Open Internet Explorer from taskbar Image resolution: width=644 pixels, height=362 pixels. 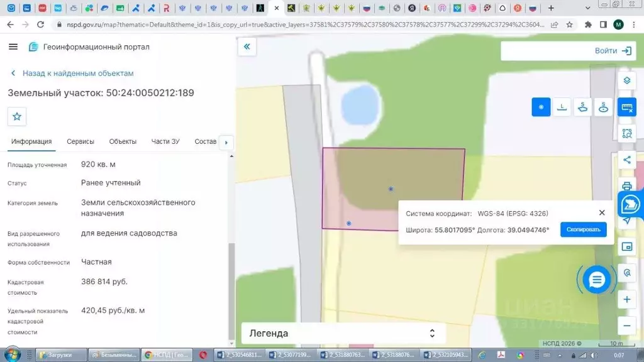[x=482, y=355]
